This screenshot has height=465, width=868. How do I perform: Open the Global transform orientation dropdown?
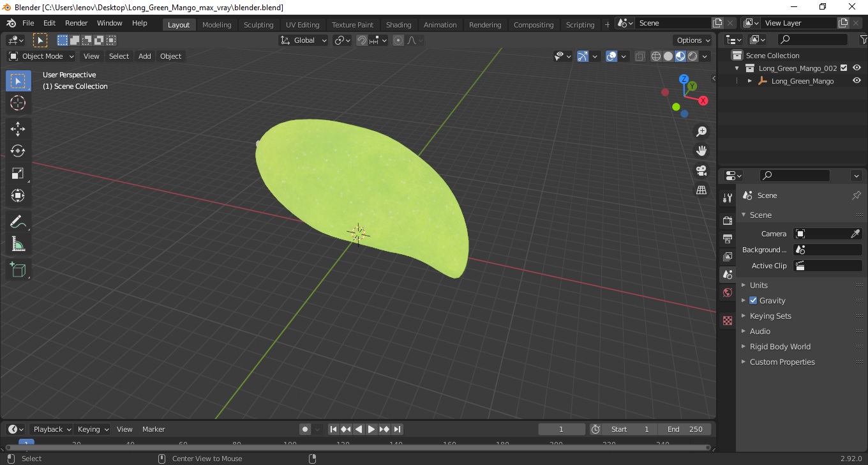click(304, 40)
